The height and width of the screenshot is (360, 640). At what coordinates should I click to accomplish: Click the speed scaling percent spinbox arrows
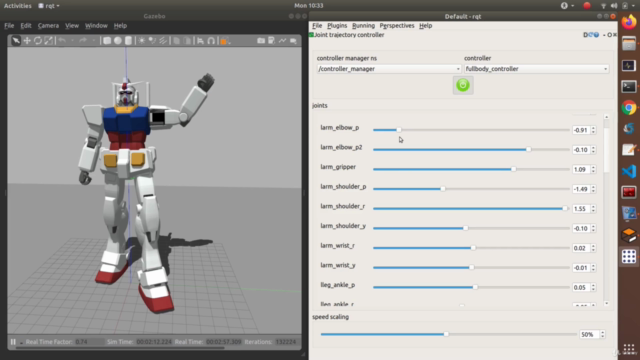tap(602, 334)
